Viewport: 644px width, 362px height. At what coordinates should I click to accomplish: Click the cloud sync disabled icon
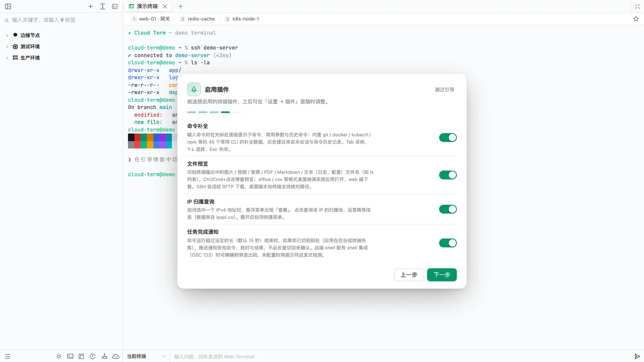(x=116, y=356)
